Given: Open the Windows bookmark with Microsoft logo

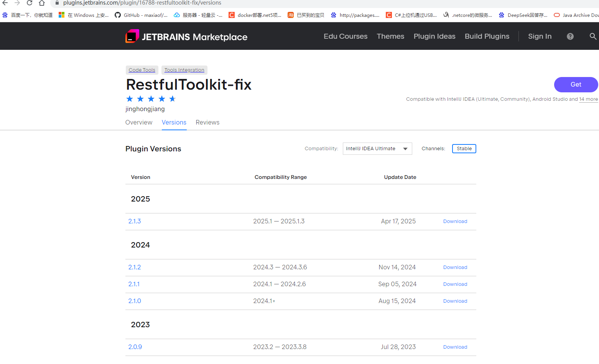Looking at the screenshot, I should (84, 15).
